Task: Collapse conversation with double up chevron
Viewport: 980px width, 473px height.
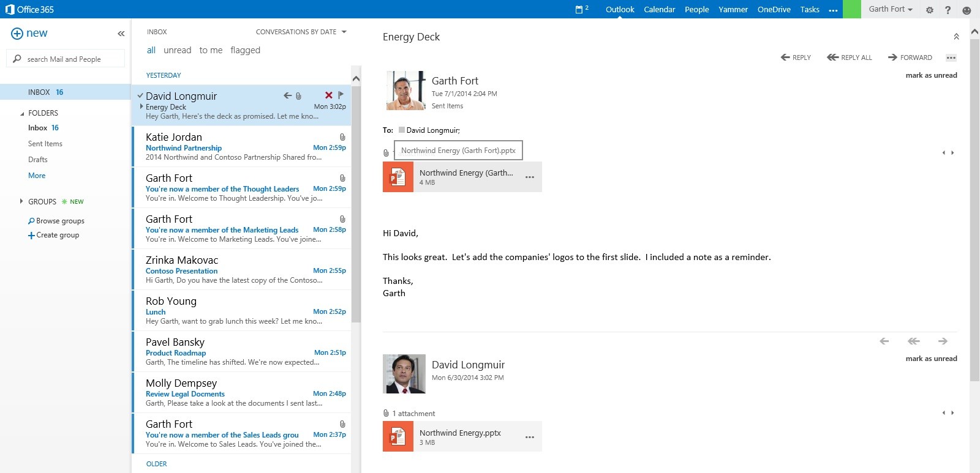Action: 956,37
